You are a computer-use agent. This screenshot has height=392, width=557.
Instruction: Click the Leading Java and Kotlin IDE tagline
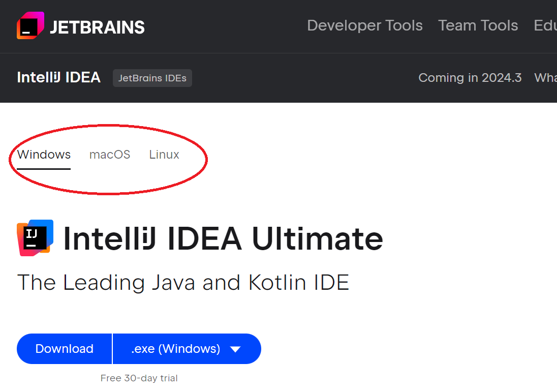[183, 283]
